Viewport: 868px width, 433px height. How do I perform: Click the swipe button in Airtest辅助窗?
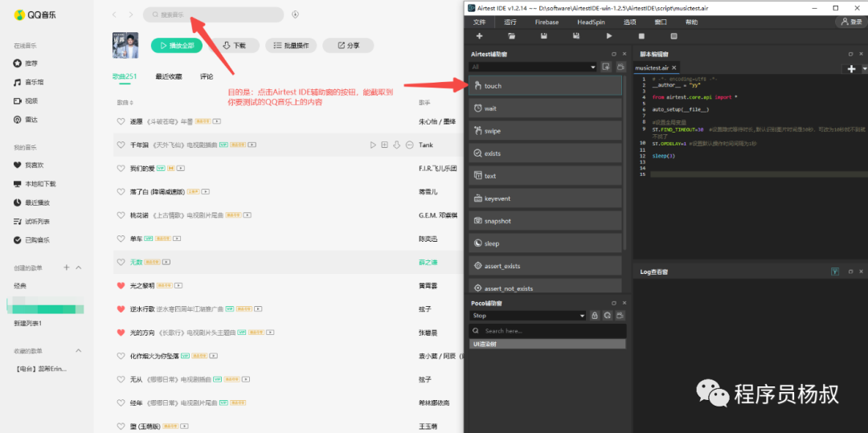[545, 130]
